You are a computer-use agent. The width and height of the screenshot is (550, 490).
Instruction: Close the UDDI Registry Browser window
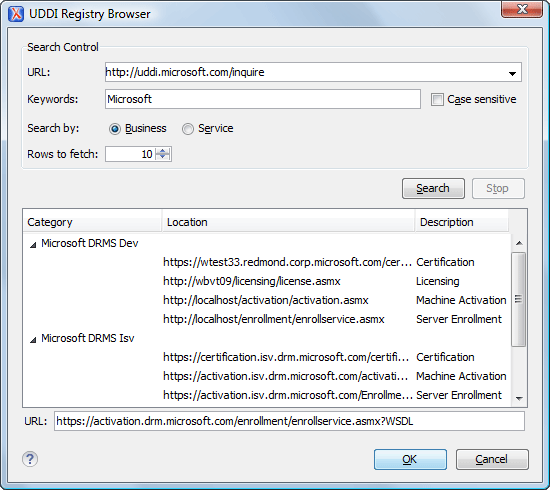tap(522, 9)
